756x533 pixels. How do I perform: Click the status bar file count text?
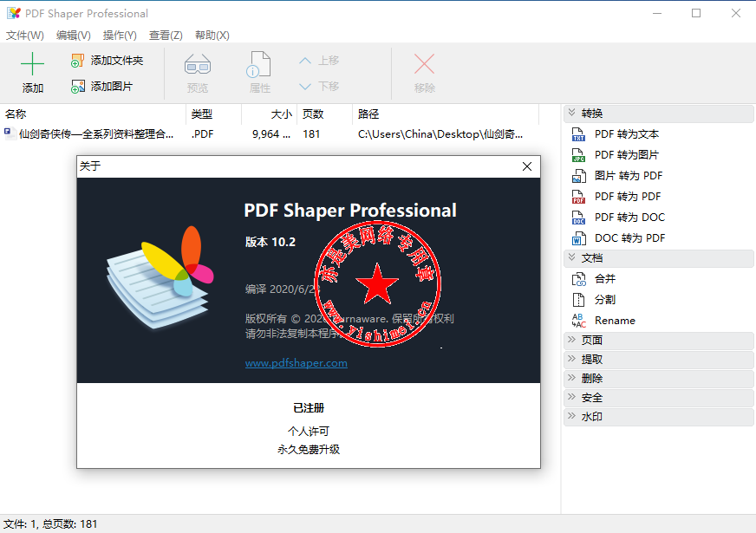(50, 523)
